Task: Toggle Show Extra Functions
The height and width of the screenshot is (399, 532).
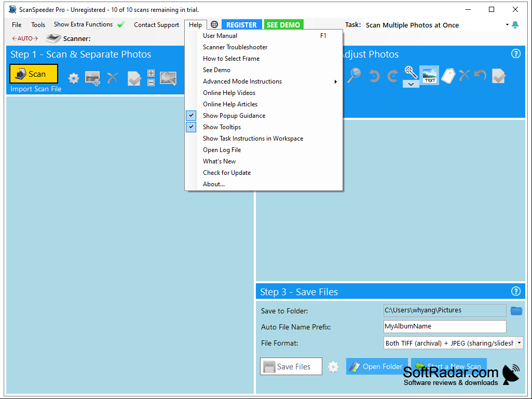Action: pos(89,24)
